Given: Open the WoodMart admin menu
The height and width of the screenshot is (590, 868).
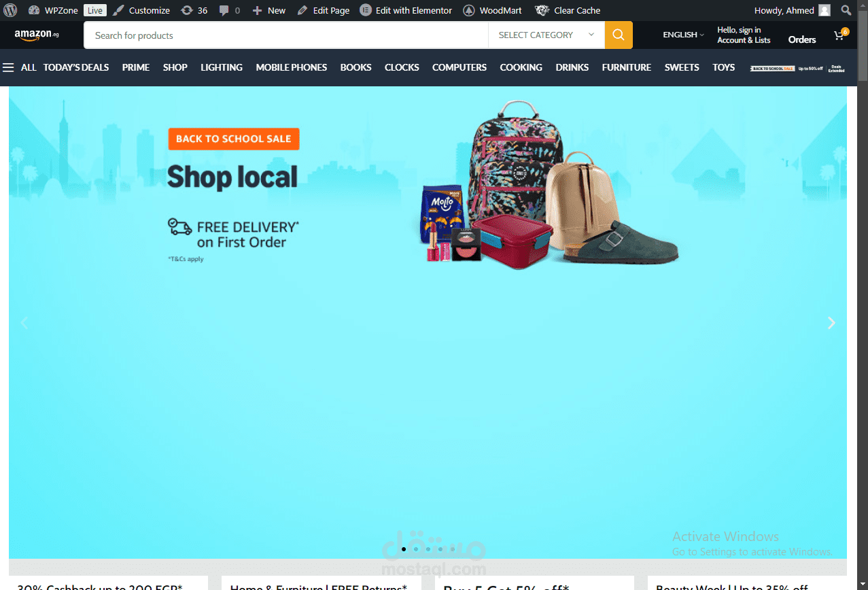Looking at the screenshot, I should pyautogui.click(x=493, y=10).
